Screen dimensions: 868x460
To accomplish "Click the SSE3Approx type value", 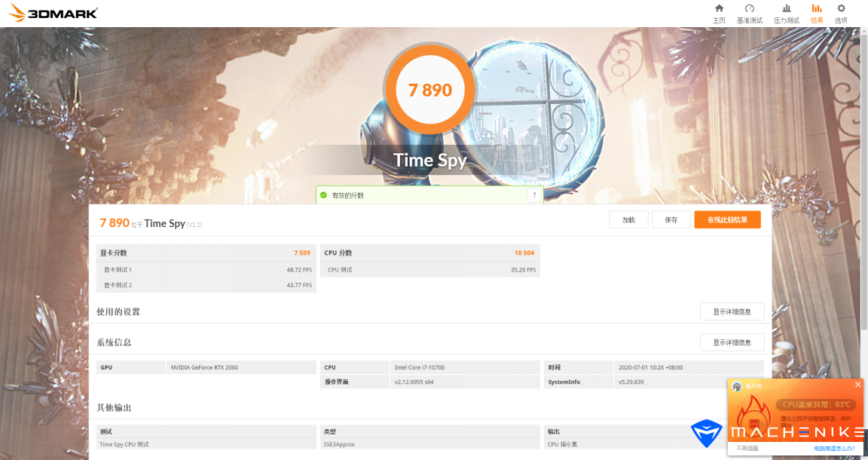I will (339, 444).
